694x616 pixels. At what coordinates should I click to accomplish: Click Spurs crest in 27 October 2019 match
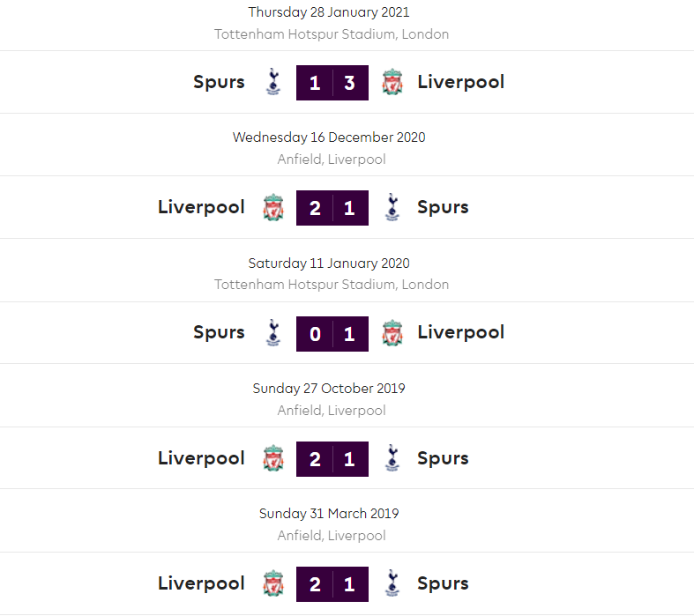[392, 458]
